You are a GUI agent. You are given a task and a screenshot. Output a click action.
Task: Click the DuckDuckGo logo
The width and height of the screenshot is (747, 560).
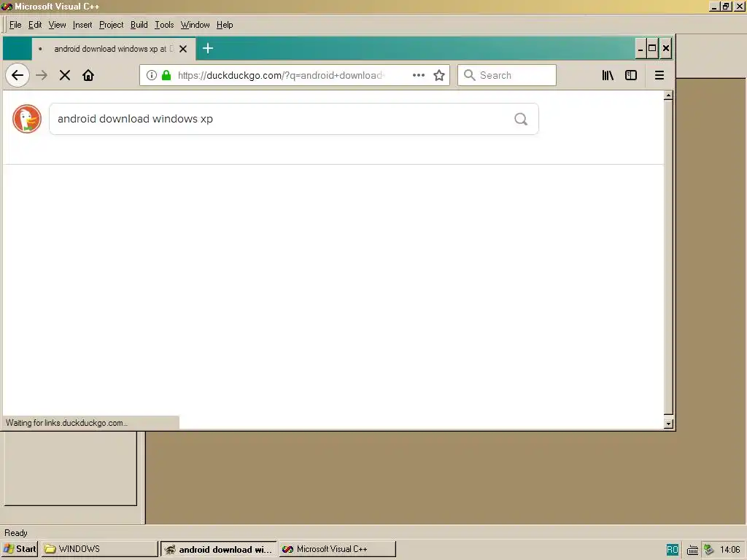pyautogui.click(x=27, y=119)
